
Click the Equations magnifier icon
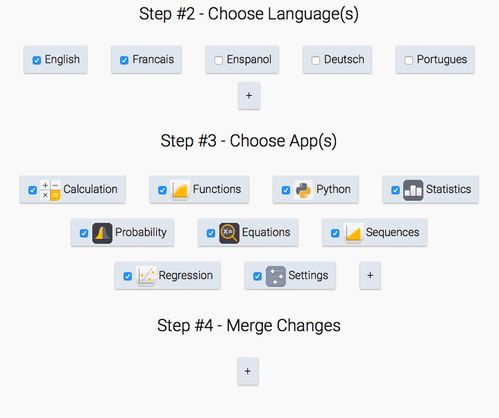point(229,233)
